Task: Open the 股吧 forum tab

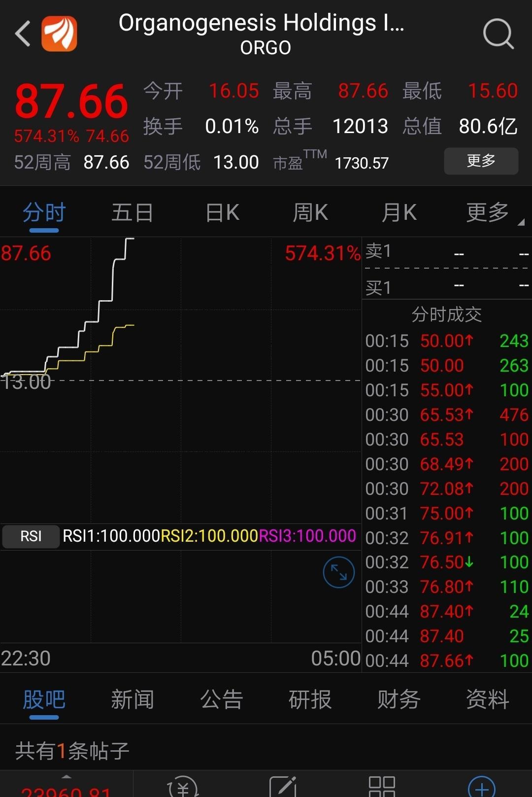Action: [x=44, y=699]
